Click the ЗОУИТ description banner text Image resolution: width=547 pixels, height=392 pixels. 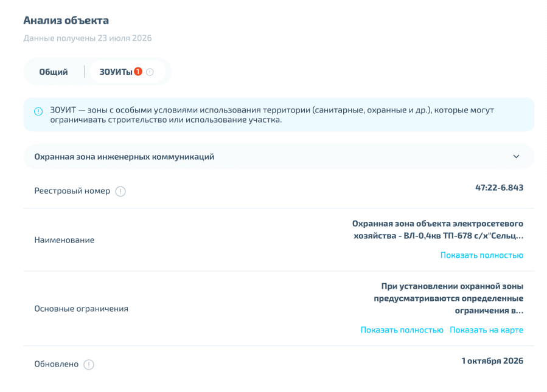(x=272, y=115)
